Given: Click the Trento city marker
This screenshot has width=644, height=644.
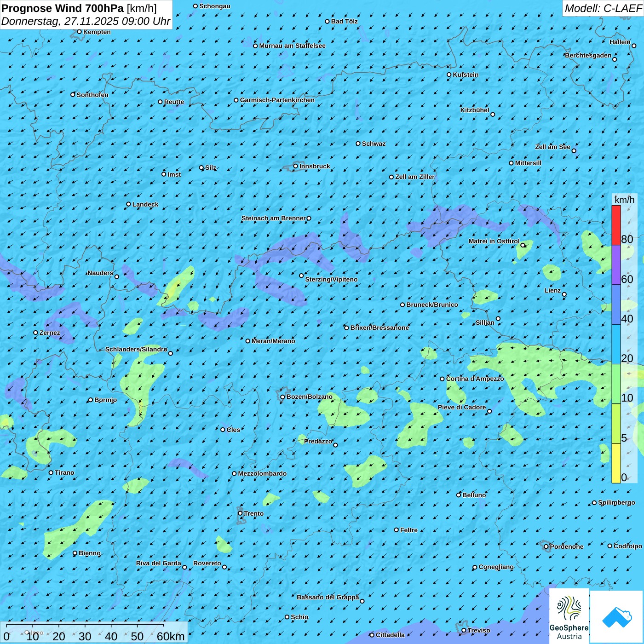Looking at the screenshot, I should tap(240, 513).
